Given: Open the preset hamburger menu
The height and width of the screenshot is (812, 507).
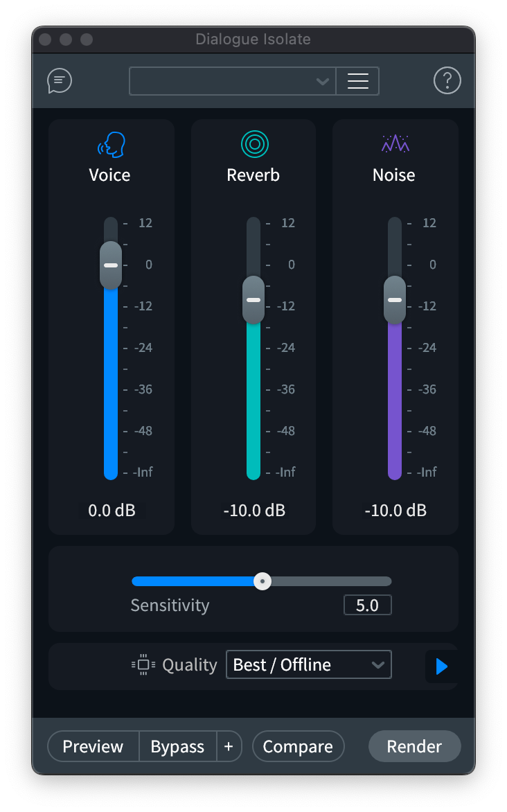Looking at the screenshot, I should [x=357, y=81].
